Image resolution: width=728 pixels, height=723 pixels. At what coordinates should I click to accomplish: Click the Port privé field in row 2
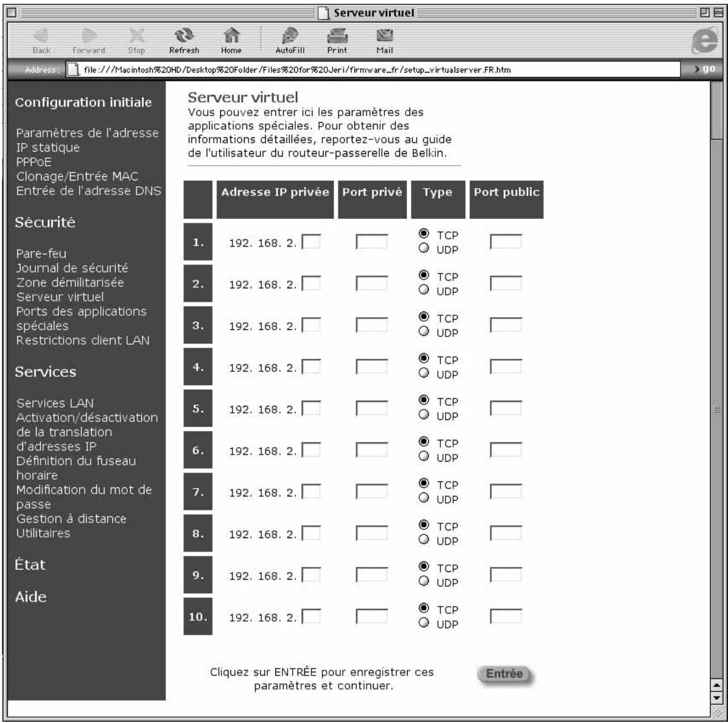click(372, 283)
